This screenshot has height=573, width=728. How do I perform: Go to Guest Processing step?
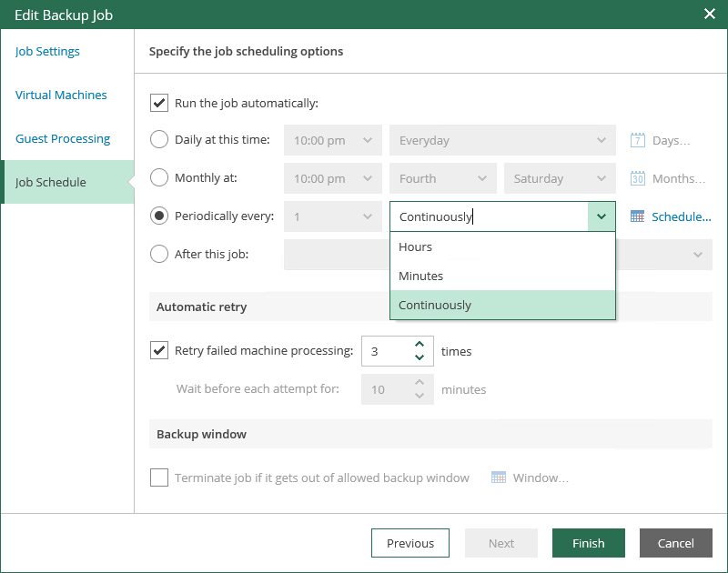(x=63, y=138)
